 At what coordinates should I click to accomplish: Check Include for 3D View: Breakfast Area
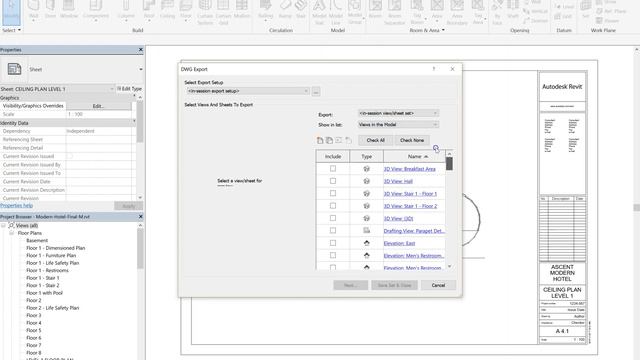coord(333,169)
